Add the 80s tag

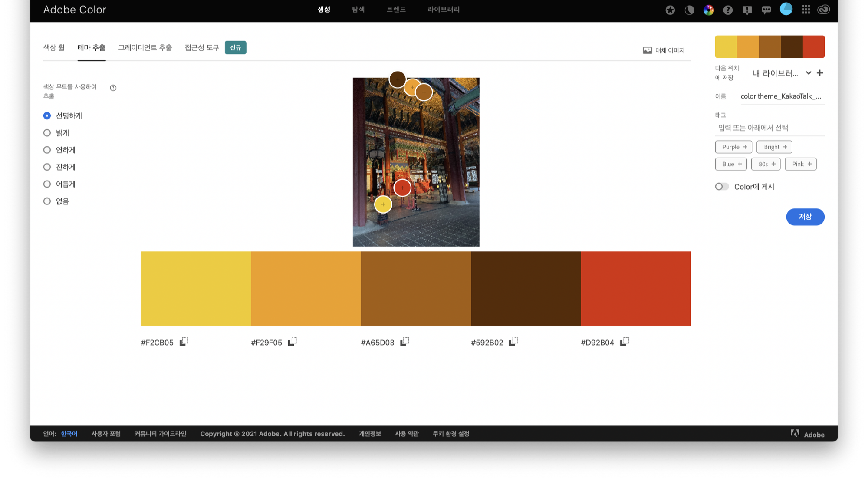tap(766, 164)
